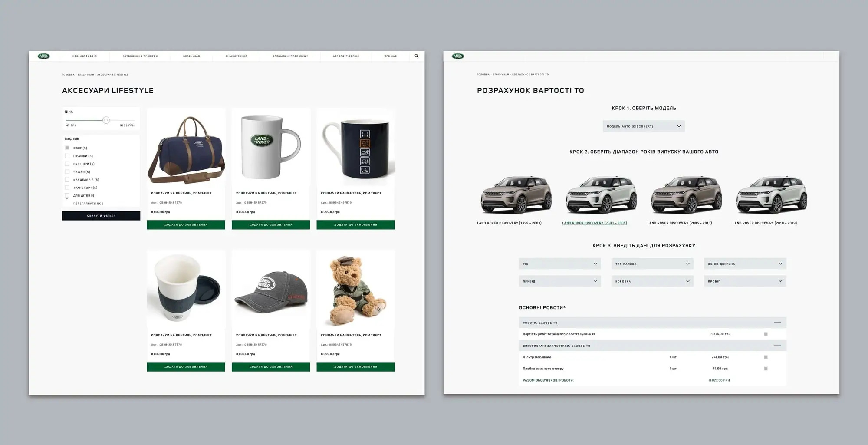The image size is (868, 445).
Task: Click the 47 грн minimum price label
Action: click(71, 125)
